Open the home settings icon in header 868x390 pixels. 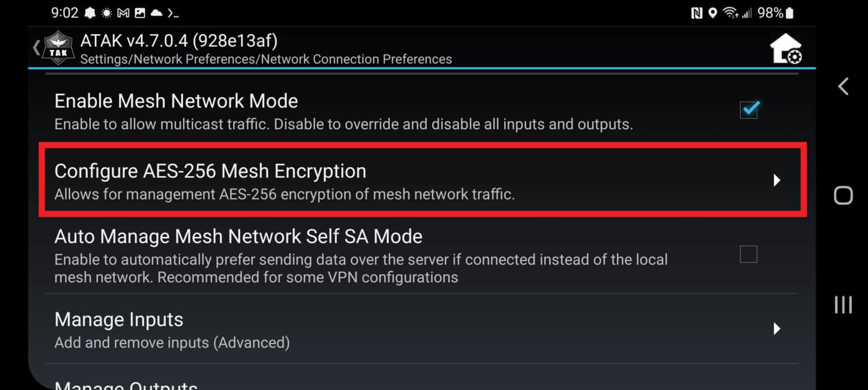pyautogui.click(x=785, y=49)
